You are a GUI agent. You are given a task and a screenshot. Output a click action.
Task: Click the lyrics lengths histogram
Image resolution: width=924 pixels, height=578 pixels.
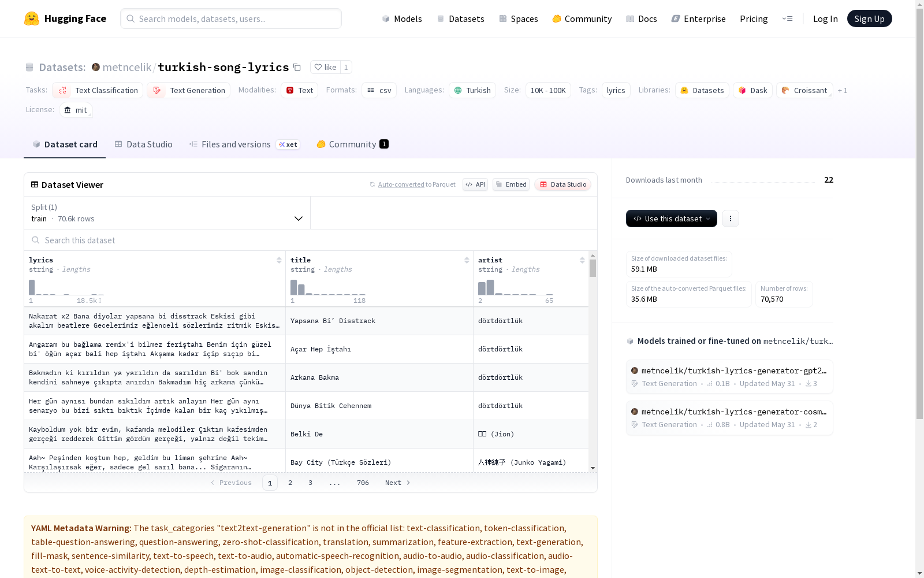tap(65, 287)
